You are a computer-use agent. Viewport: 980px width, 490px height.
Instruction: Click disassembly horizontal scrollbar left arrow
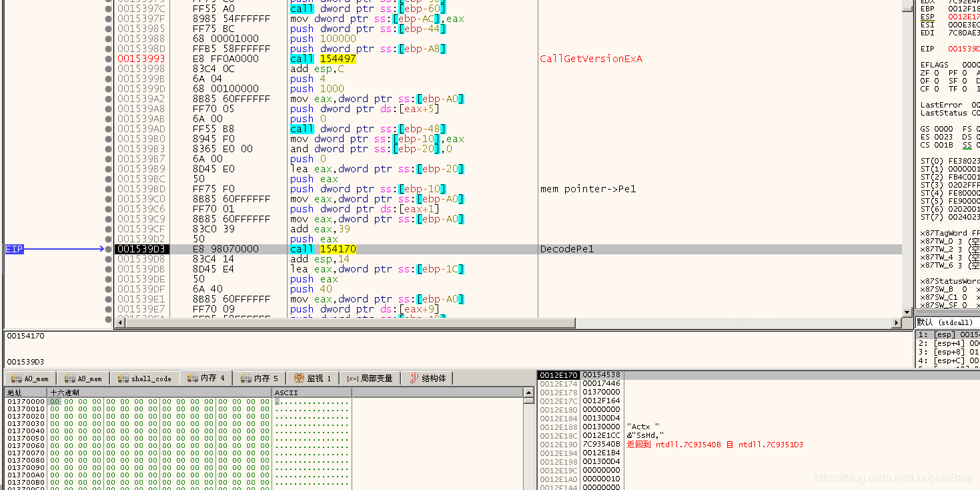[119, 323]
